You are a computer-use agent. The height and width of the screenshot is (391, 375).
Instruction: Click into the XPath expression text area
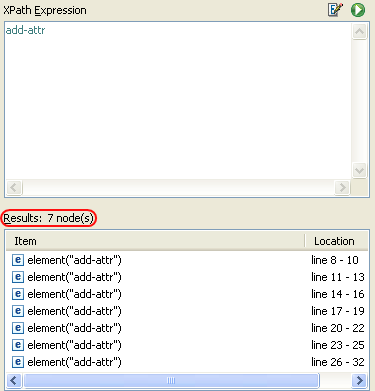tap(178, 101)
